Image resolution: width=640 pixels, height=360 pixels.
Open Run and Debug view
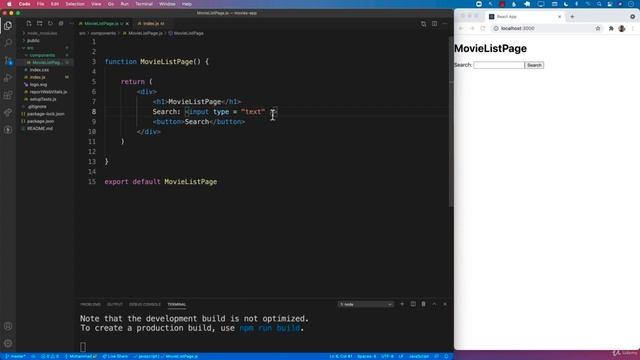click(8, 78)
